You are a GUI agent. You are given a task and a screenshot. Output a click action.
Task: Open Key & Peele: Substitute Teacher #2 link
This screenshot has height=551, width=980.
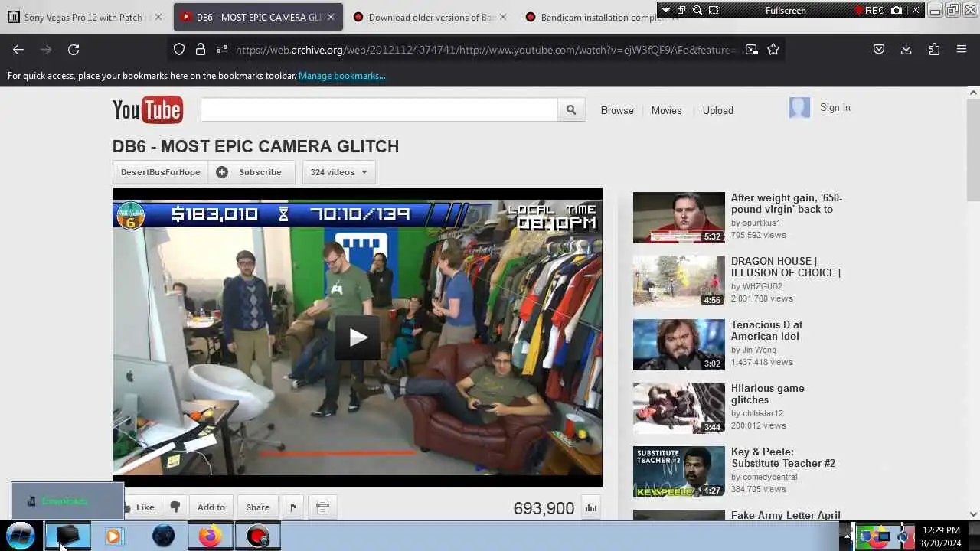coord(783,458)
